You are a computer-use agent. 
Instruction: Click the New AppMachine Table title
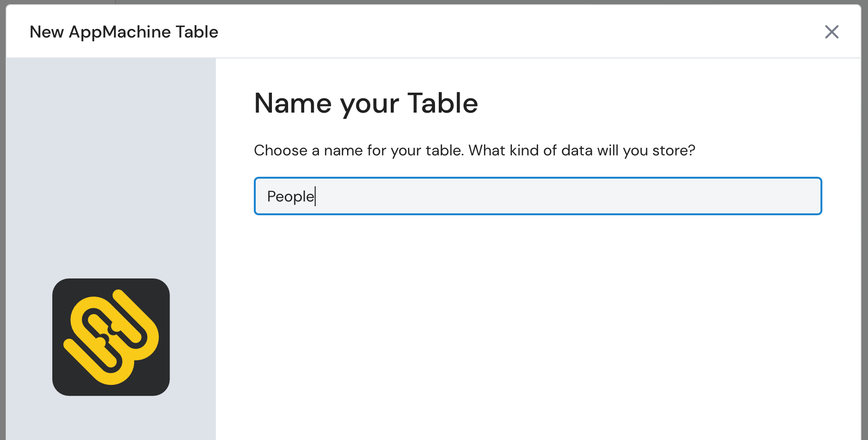[x=124, y=32]
